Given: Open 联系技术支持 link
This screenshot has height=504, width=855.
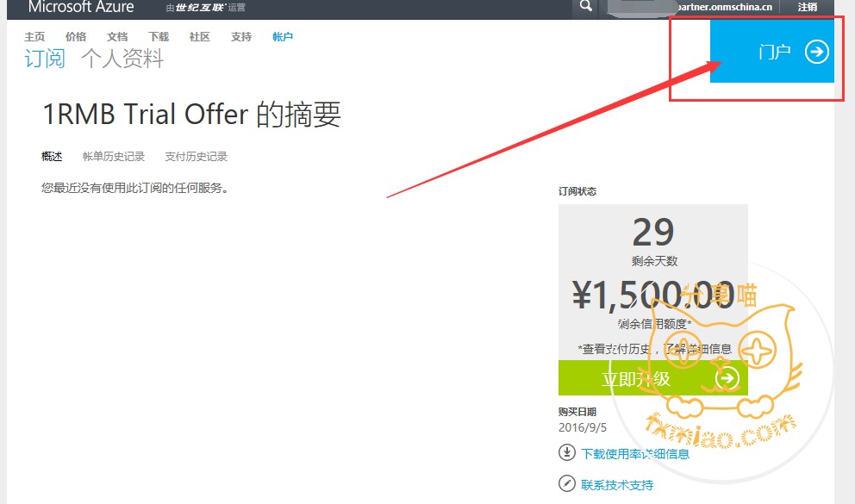Looking at the screenshot, I should coord(617,484).
